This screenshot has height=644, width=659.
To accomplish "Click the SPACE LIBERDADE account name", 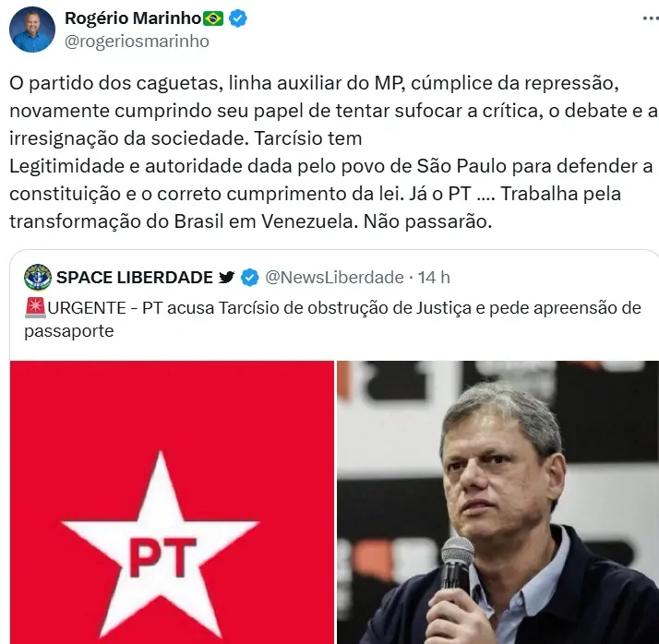I will 135,278.
